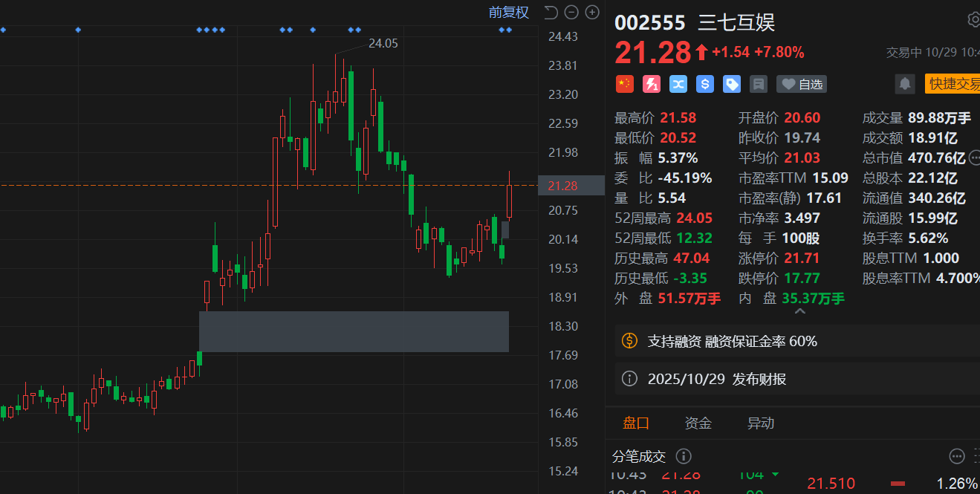Switch to the 异动 tab
The height and width of the screenshot is (494, 980).
(x=760, y=423)
